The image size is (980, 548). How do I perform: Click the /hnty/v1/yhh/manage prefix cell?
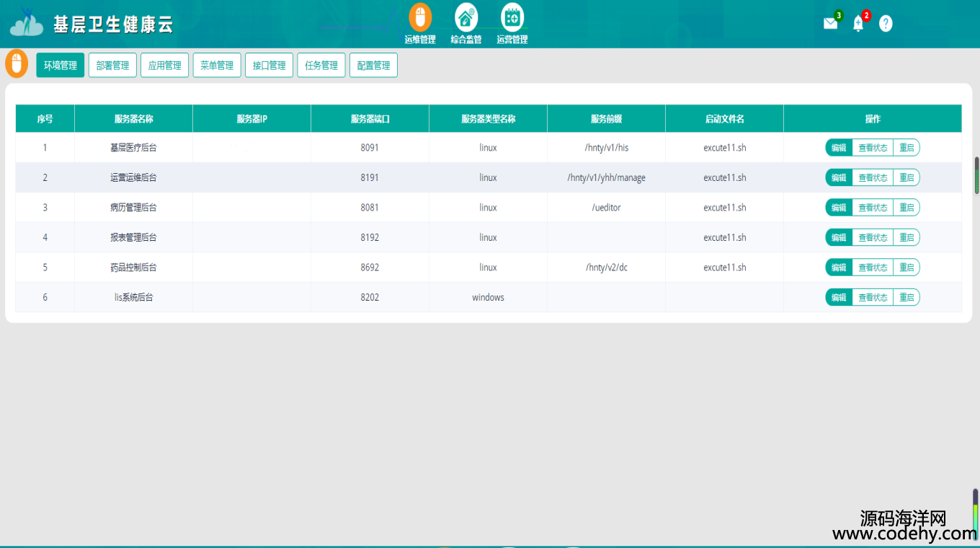tap(606, 177)
